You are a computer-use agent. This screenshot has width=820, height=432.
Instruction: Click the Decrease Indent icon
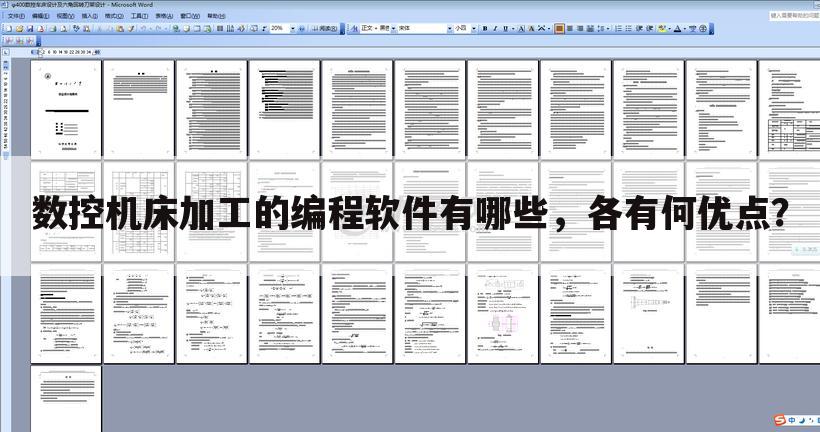[x=639, y=28]
